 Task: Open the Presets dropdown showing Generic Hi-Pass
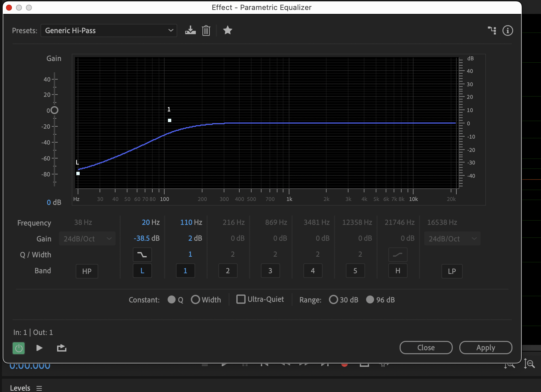(x=109, y=31)
